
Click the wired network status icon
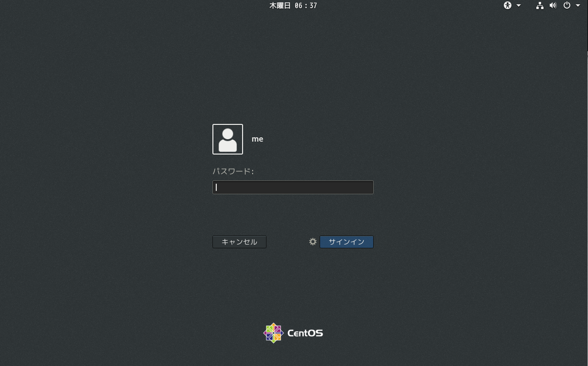[540, 5]
